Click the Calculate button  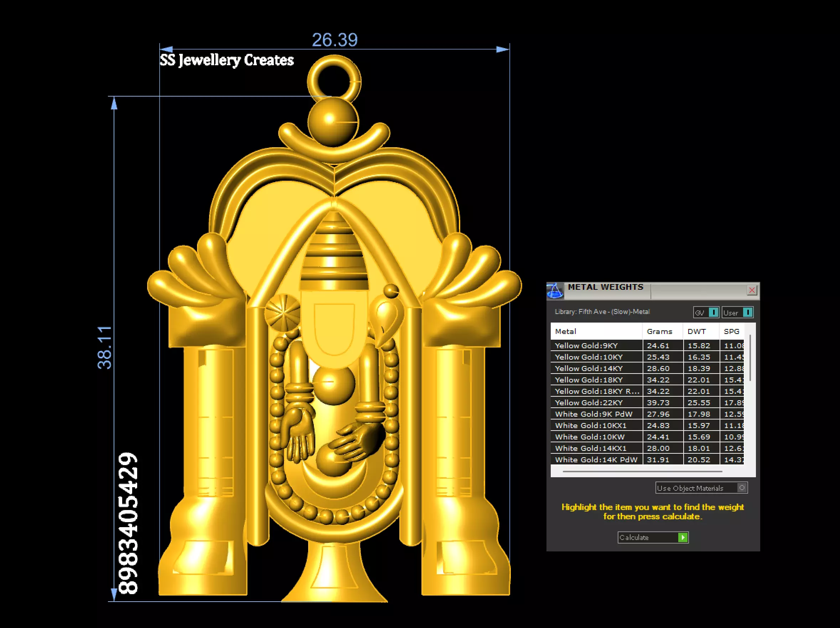click(x=653, y=537)
